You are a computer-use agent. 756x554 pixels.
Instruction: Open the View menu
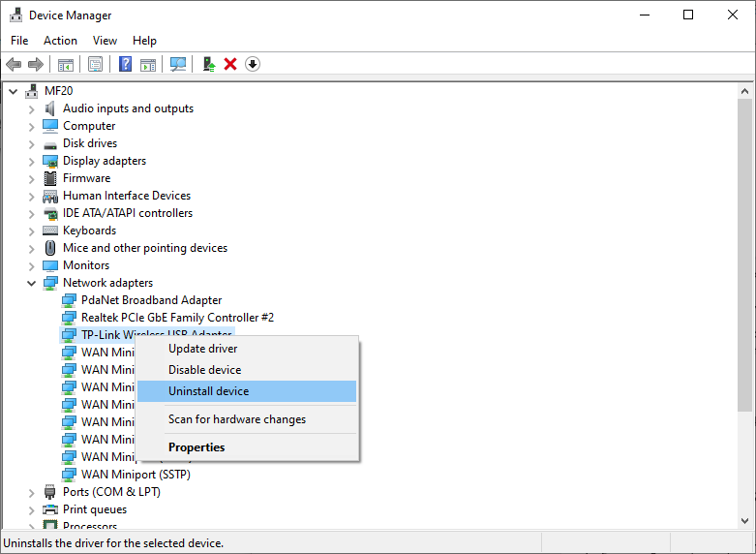click(105, 41)
